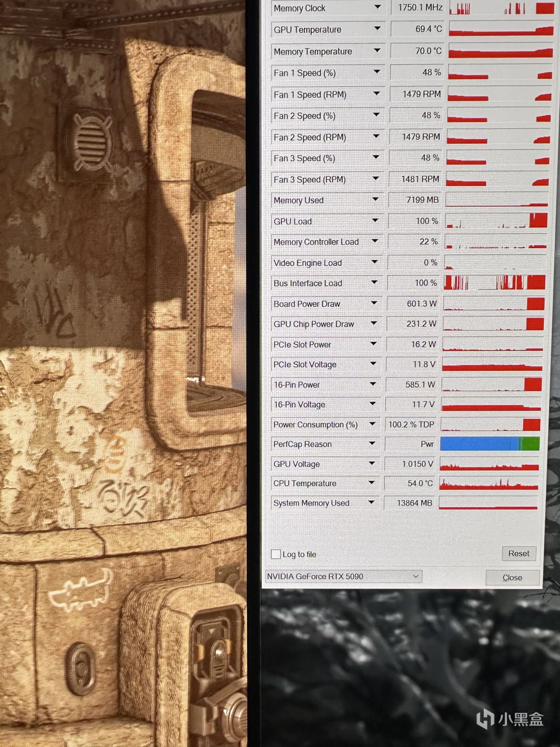Click the Power Consumption (%) graph

[x=490, y=424]
